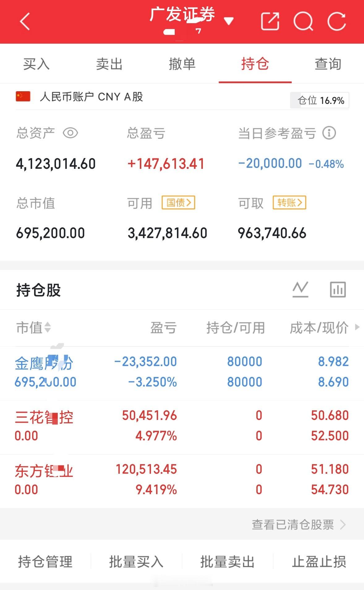Tap the China flag account icon
Screen dimensions: 364x590
coord(23,96)
